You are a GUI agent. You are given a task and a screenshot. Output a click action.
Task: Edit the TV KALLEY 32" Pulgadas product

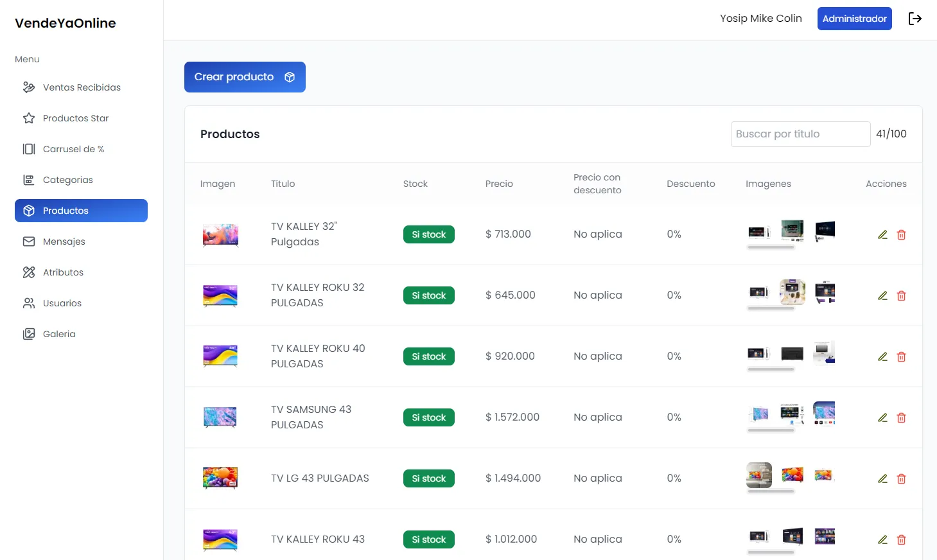point(883,235)
